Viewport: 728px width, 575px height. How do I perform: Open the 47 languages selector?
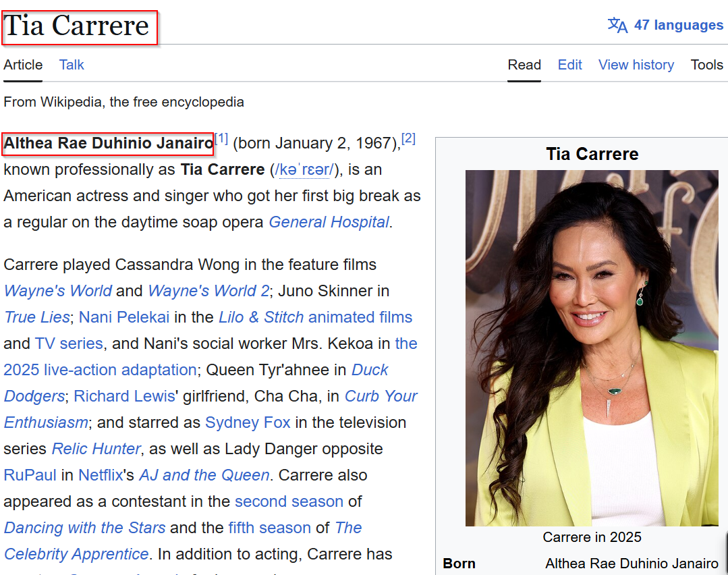(x=677, y=25)
